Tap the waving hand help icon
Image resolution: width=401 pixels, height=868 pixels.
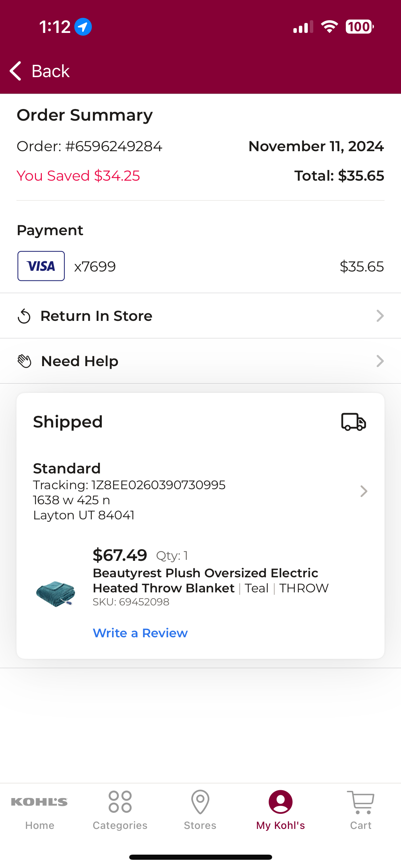point(24,361)
